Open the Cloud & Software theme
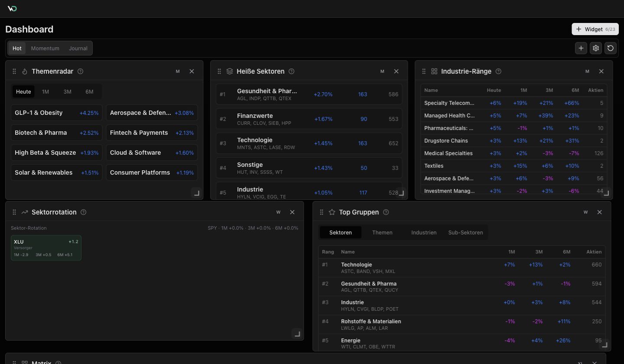The height and width of the screenshot is (364, 624). click(152, 153)
